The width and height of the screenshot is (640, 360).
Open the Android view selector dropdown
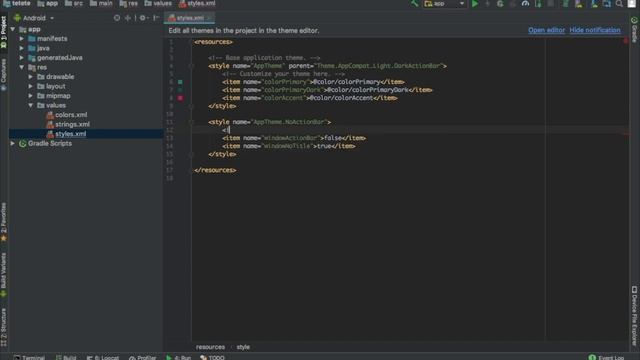click(34, 18)
